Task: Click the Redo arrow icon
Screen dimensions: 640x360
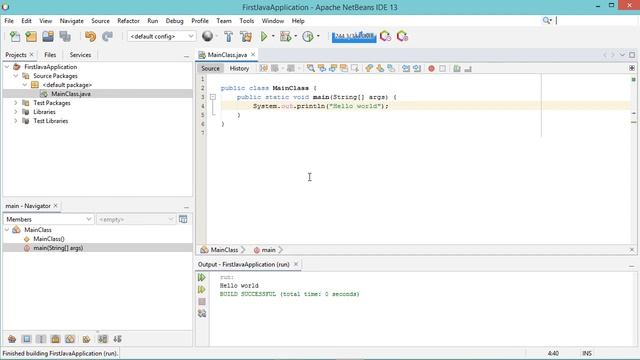Action: click(107, 36)
